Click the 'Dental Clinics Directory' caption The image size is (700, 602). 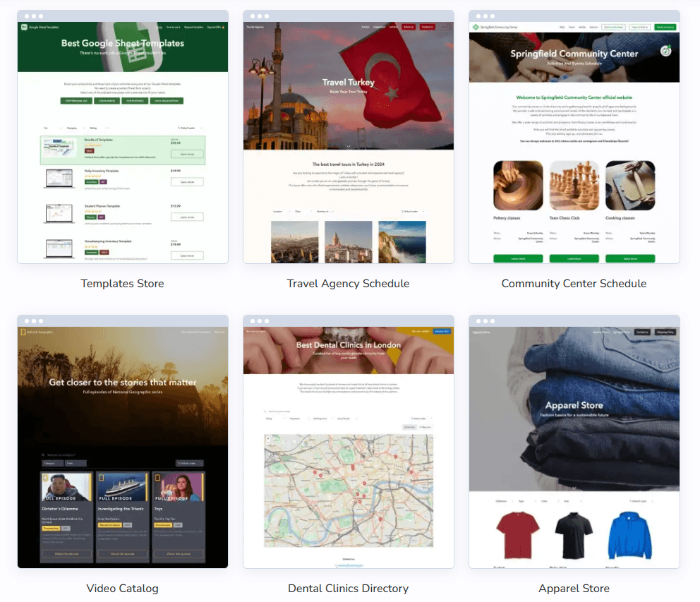tap(348, 589)
